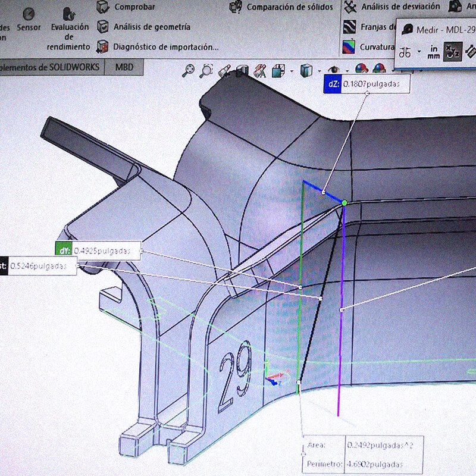Screen dimensions: 476x476
Task: Activate Section View tool
Action: 242,71
